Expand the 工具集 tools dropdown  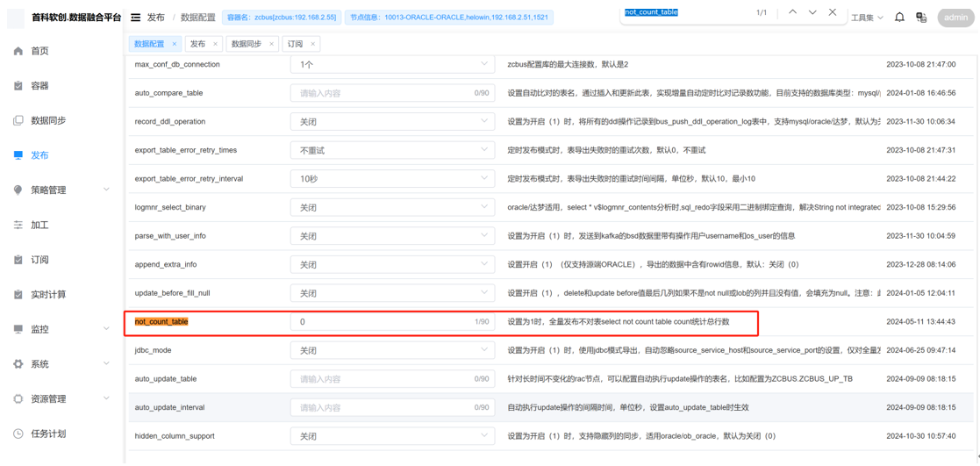(867, 18)
